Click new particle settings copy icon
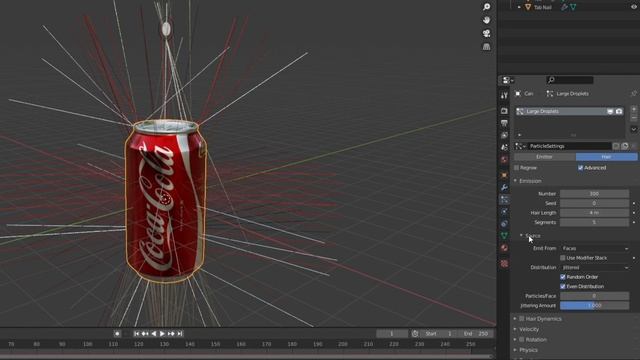Image resolution: width=640 pixels, height=360 pixels. 625,146
